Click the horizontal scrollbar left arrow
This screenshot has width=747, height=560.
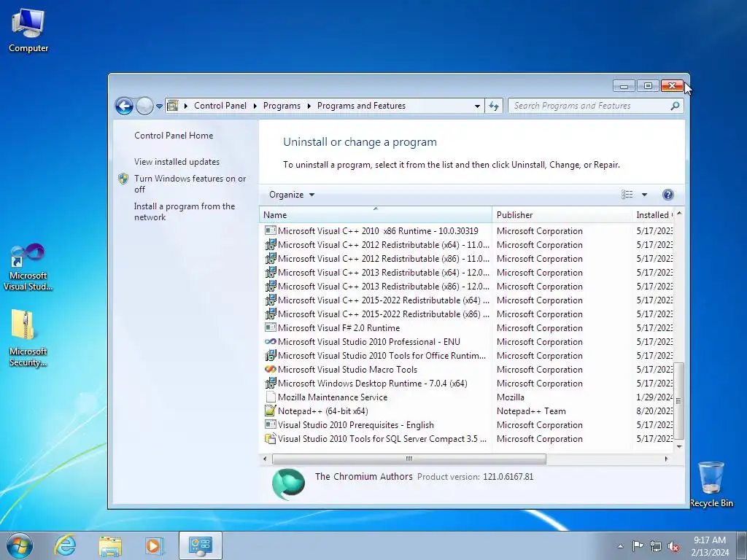tap(265, 459)
